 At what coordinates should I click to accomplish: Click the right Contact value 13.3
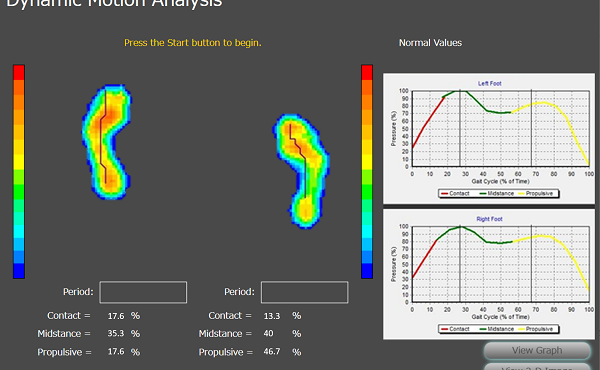click(272, 316)
